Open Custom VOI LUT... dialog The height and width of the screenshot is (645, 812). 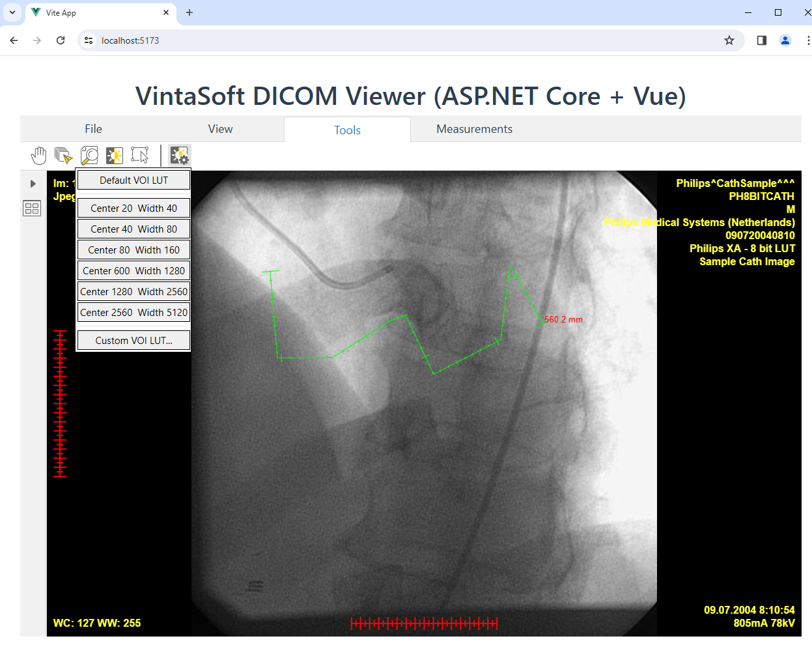click(x=133, y=341)
